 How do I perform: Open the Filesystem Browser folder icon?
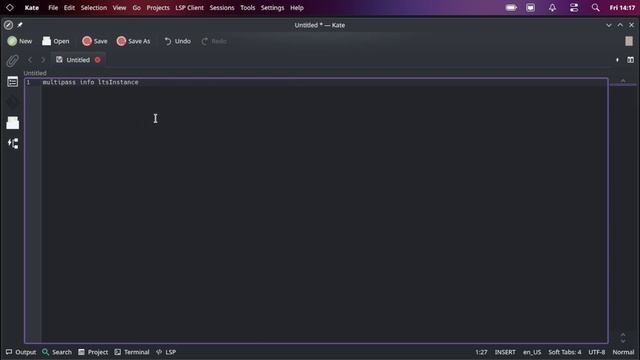click(x=13, y=123)
